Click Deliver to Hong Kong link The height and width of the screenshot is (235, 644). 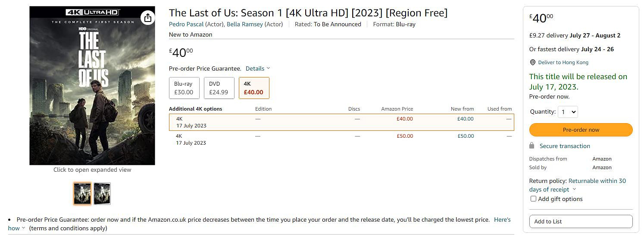[x=563, y=62]
